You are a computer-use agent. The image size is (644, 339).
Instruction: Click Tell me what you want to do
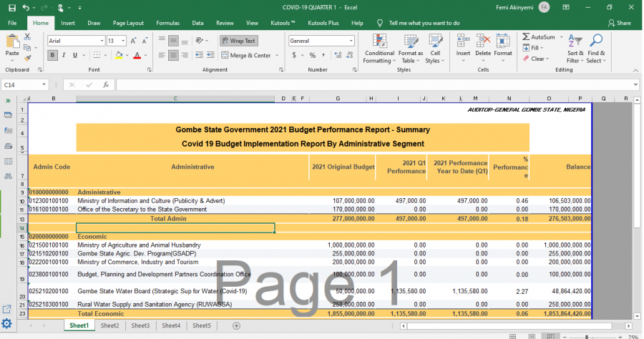click(x=424, y=23)
